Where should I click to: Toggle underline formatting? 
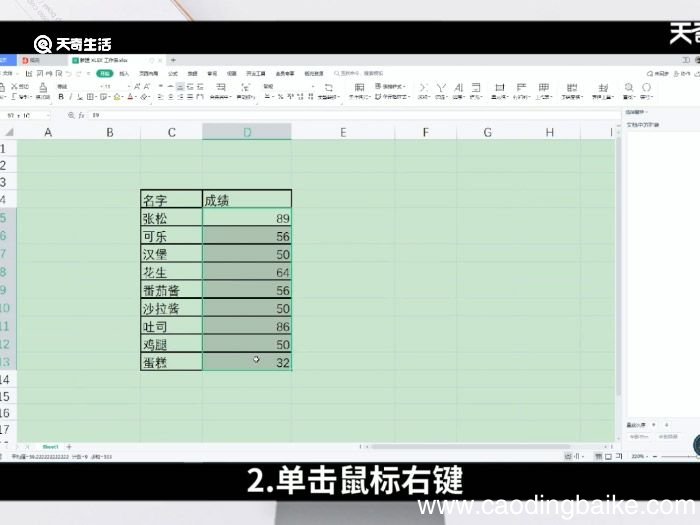coord(80,96)
